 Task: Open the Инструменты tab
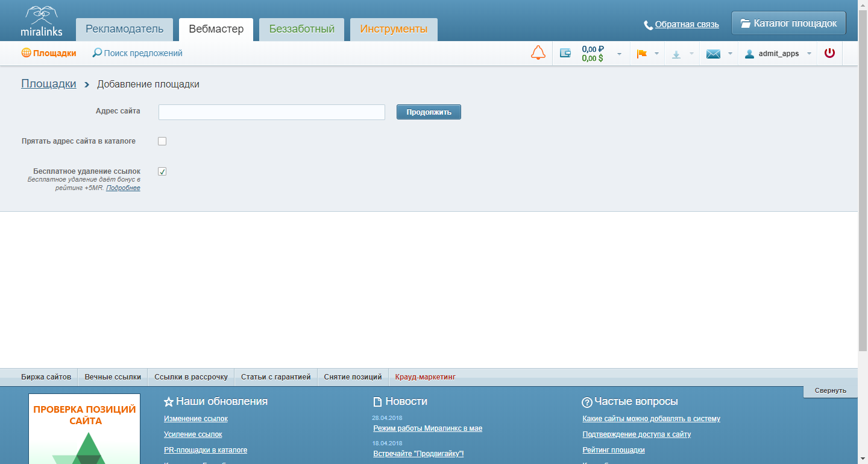[x=394, y=29]
